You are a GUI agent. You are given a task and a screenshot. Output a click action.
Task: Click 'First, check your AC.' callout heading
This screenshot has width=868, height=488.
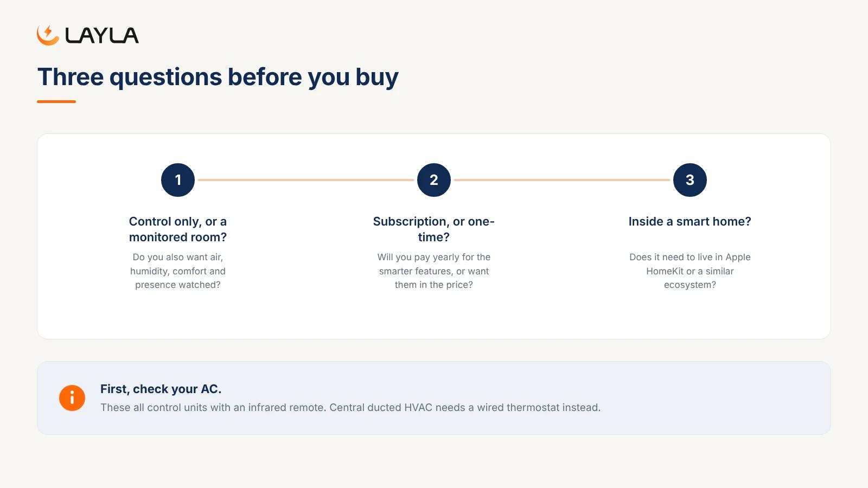point(161,389)
